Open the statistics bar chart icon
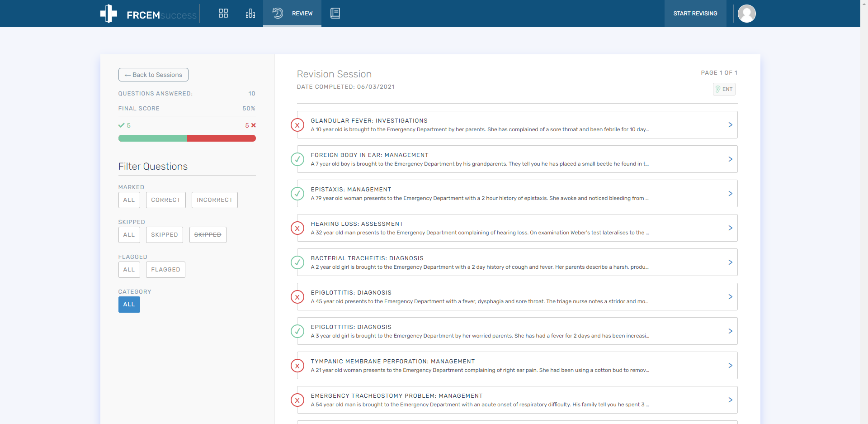The image size is (868, 424). tap(250, 13)
